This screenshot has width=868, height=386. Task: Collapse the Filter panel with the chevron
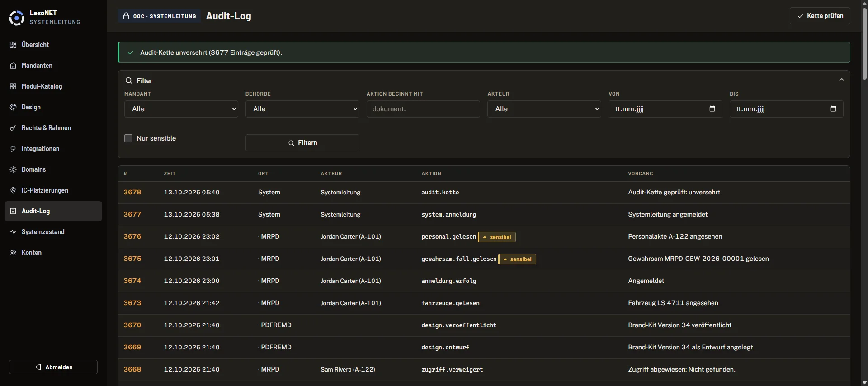[x=841, y=80]
